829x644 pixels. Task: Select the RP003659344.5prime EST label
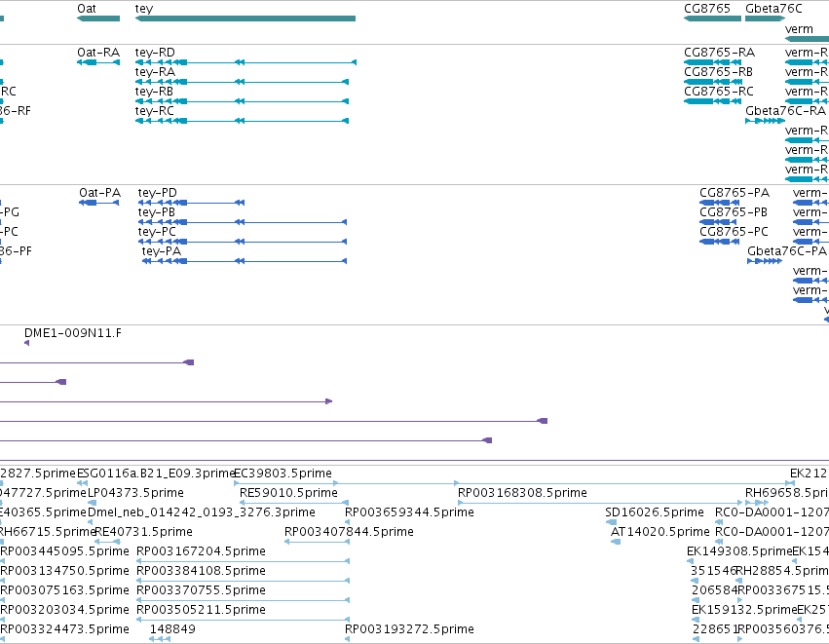pos(409,512)
